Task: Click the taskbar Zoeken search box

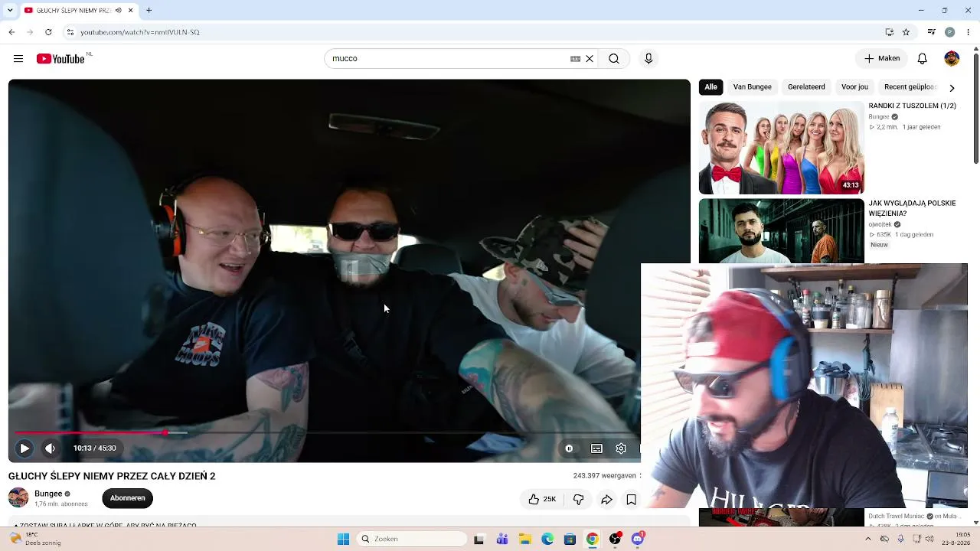Action: (x=412, y=539)
